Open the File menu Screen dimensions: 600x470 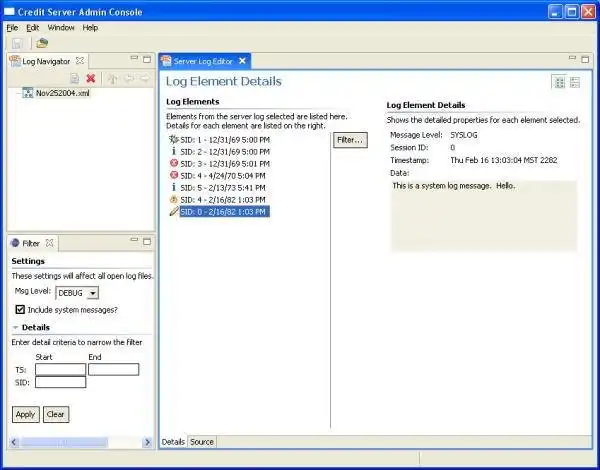coord(12,28)
